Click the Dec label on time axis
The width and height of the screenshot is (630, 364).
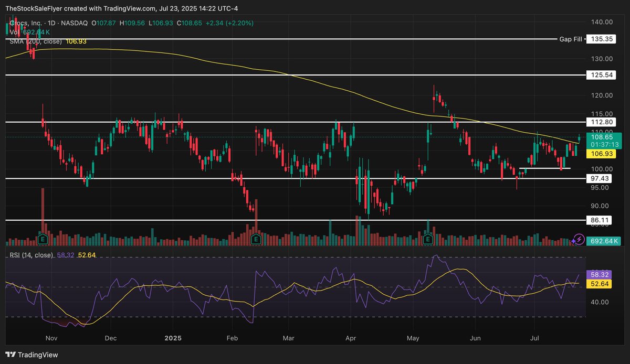pos(111,338)
